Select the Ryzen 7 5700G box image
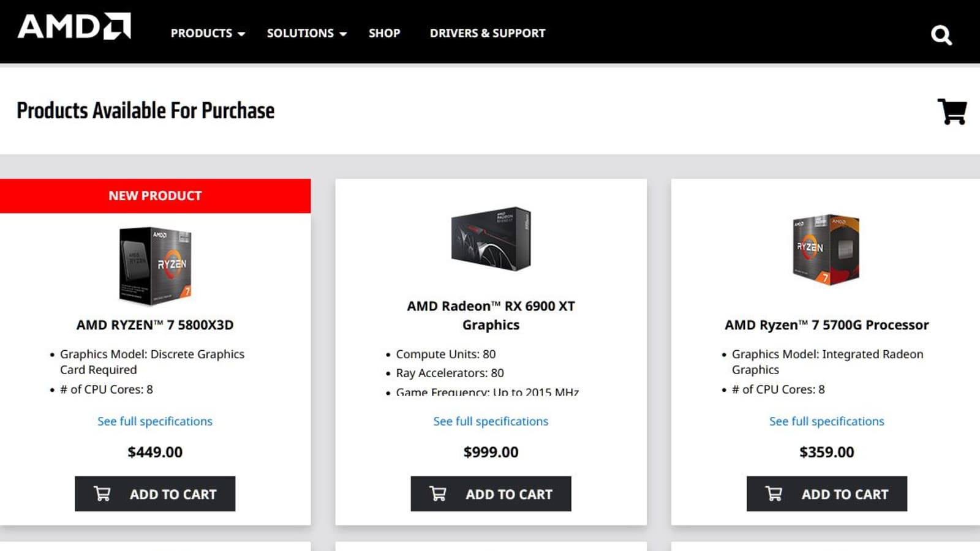 coord(826,249)
